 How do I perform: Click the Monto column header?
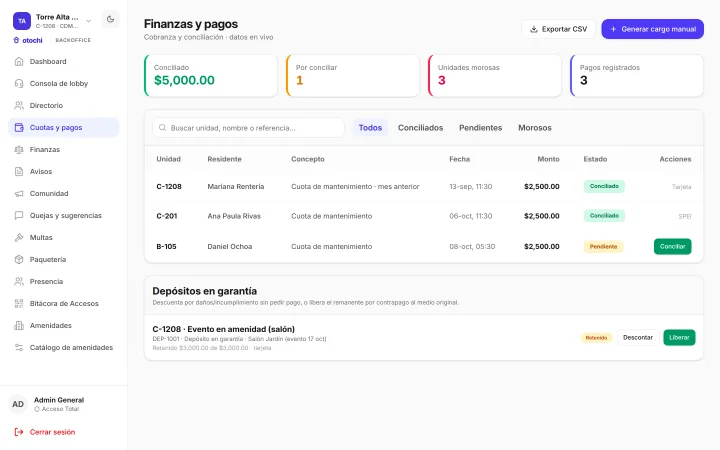click(x=548, y=159)
